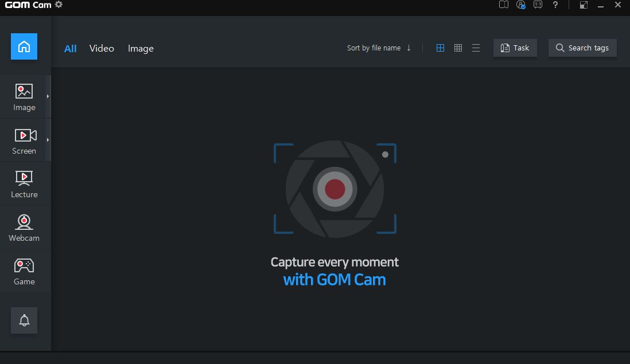Open GOM Cam settings gear

click(x=59, y=5)
